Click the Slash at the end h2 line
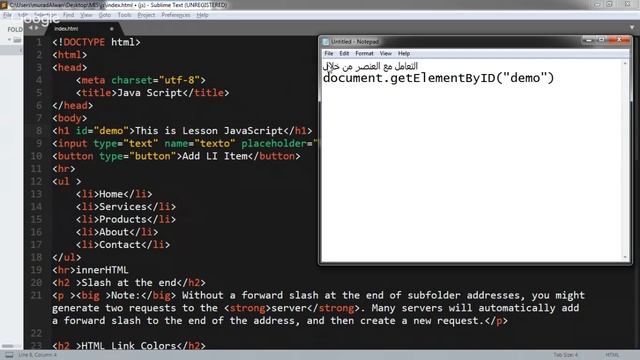Screen dimensions: 640x360 tap(129, 282)
